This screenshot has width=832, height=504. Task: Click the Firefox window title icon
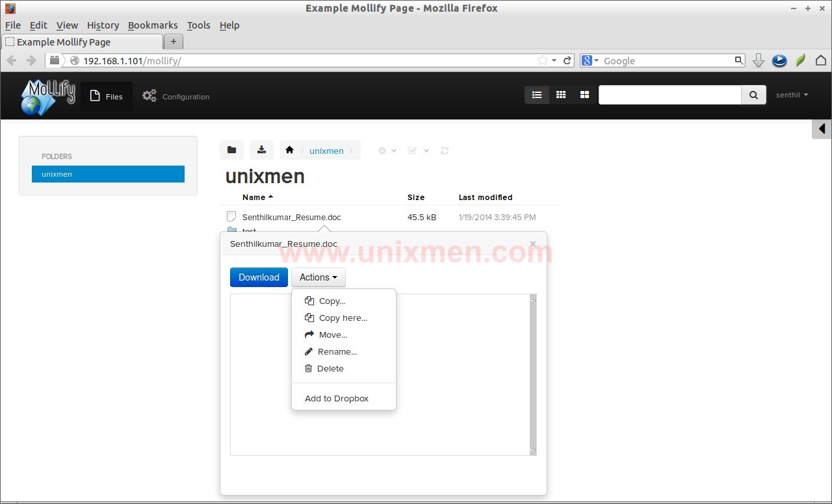click(10, 8)
